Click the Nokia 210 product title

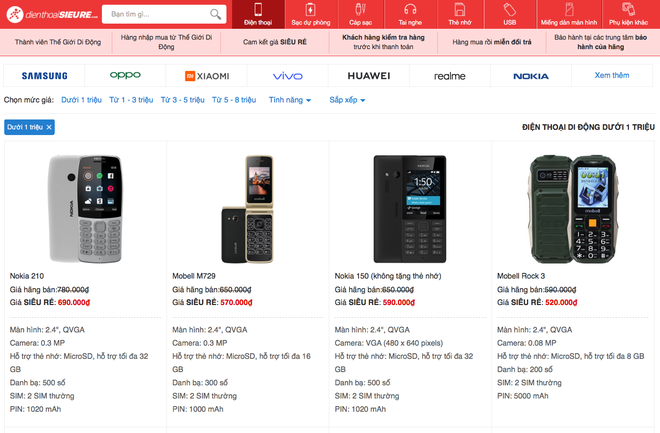click(x=27, y=276)
